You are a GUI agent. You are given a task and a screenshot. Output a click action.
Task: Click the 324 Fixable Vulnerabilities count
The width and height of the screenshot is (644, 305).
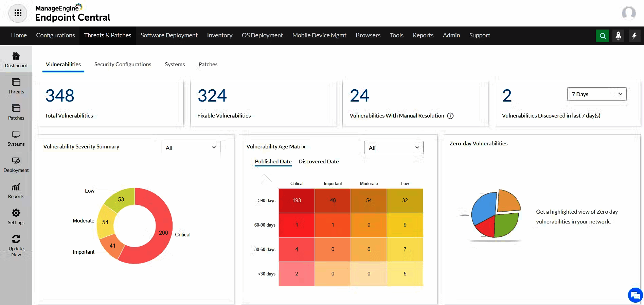[x=212, y=96]
